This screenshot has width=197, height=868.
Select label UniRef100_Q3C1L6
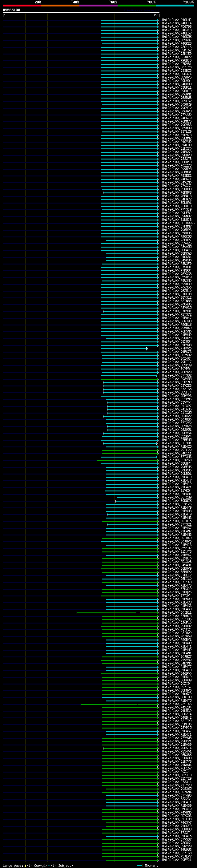[176, 47]
